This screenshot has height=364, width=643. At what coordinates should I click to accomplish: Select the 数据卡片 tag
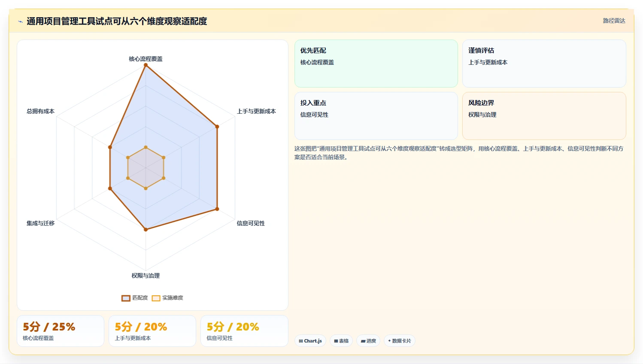coord(400,341)
